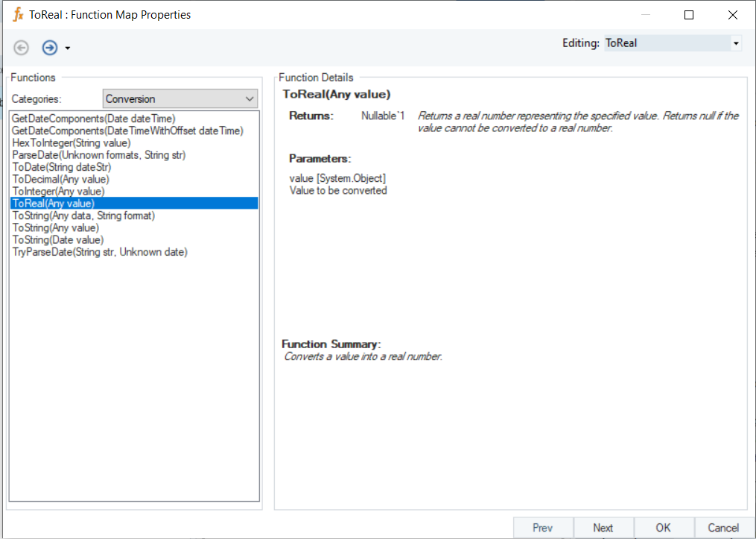The image size is (756, 539).
Task: Select GetDateComponents(DateTimeWithOffset dateTime) entry
Action: click(x=127, y=130)
